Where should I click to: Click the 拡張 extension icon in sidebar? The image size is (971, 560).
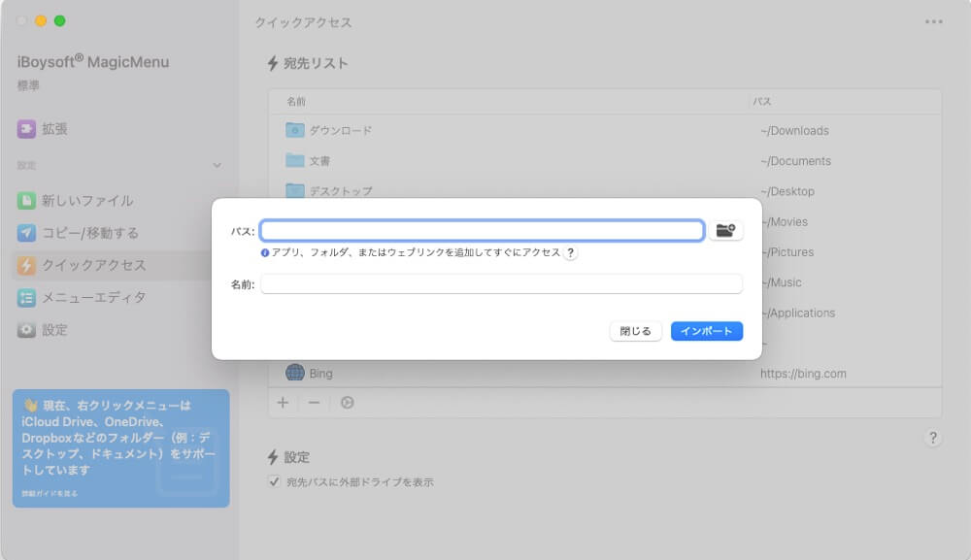[x=26, y=129]
